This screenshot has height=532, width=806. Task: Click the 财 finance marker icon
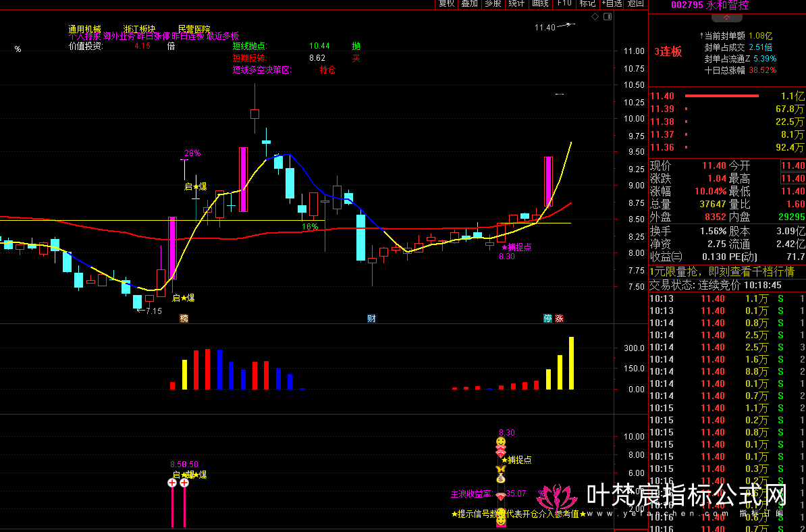pyautogui.click(x=371, y=318)
